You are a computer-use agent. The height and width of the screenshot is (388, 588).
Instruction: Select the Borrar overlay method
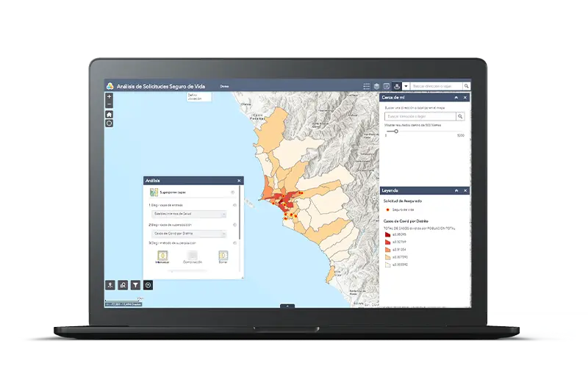(x=223, y=254)
